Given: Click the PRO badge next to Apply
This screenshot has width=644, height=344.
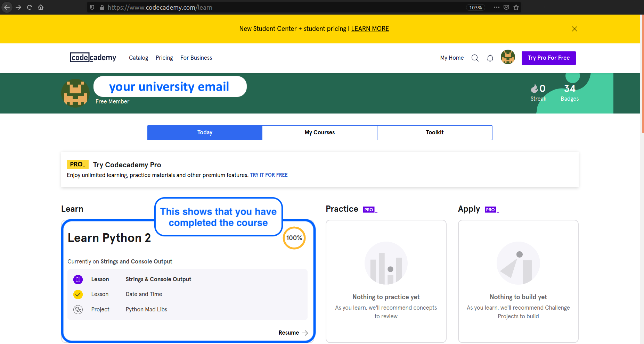Looking at the screenshot, I should [492, 210].
